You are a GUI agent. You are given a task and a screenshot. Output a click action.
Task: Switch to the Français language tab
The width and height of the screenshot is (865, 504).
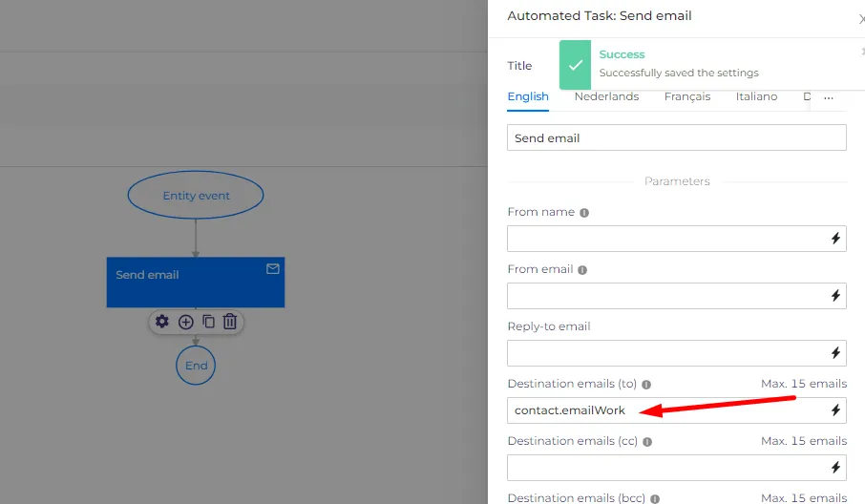[x=686, y=96]
